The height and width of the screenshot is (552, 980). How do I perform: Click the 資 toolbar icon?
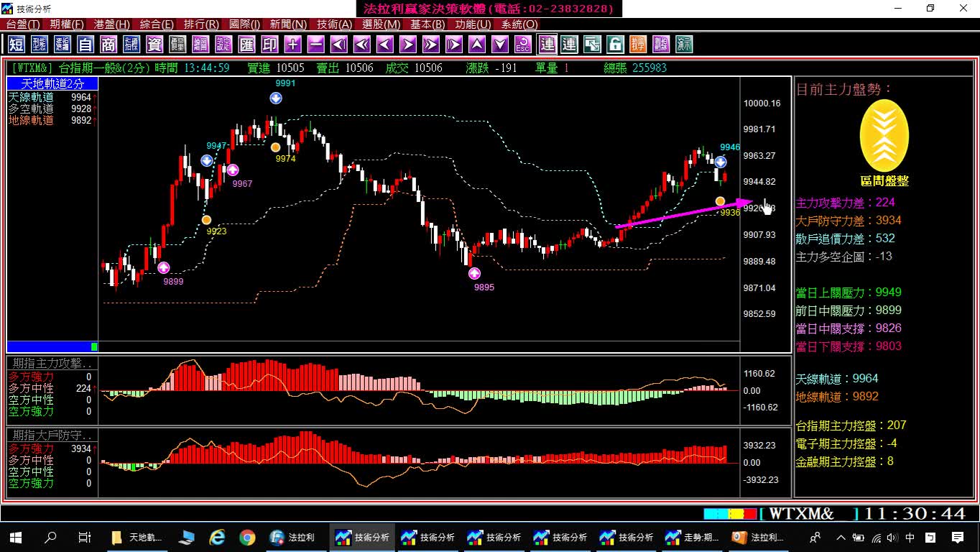coord(154,45)
